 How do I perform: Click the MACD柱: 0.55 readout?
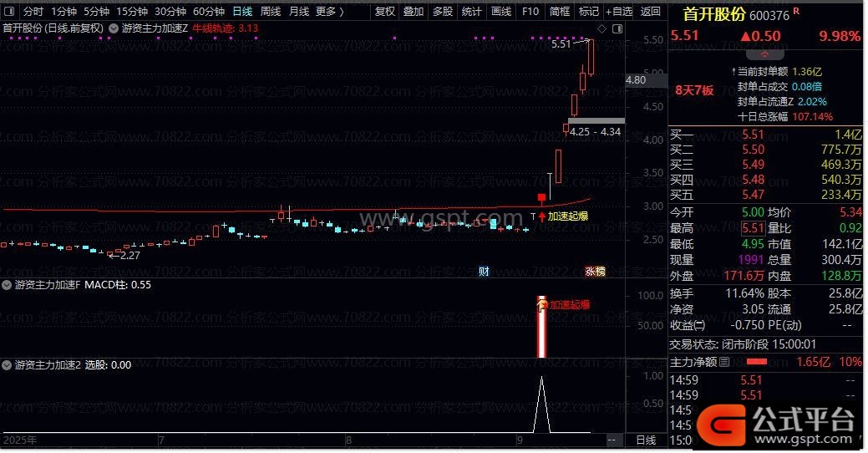[x=117, y=285]
